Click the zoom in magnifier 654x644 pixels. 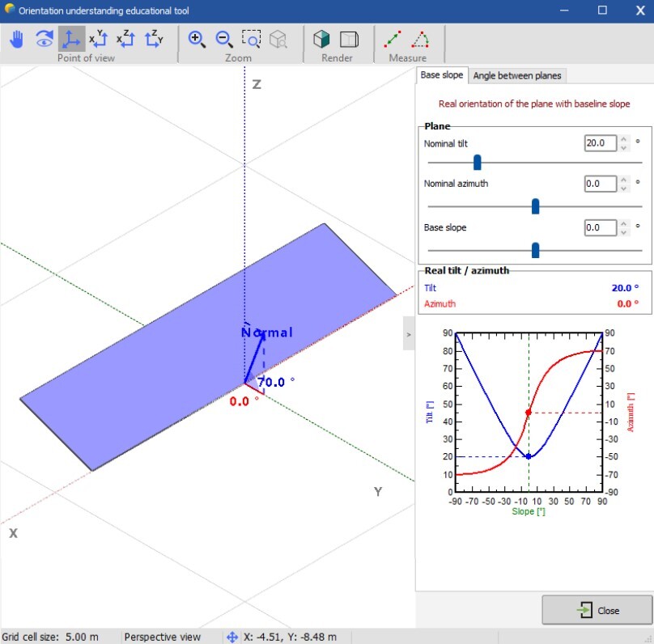(x=197, y=39)
